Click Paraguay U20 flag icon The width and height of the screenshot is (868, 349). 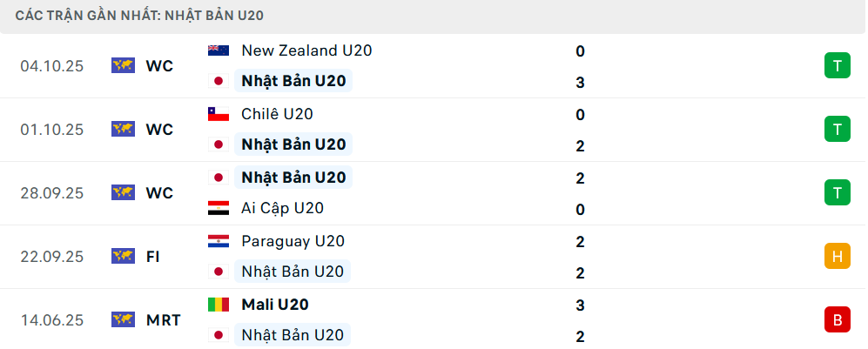[218, 241]
